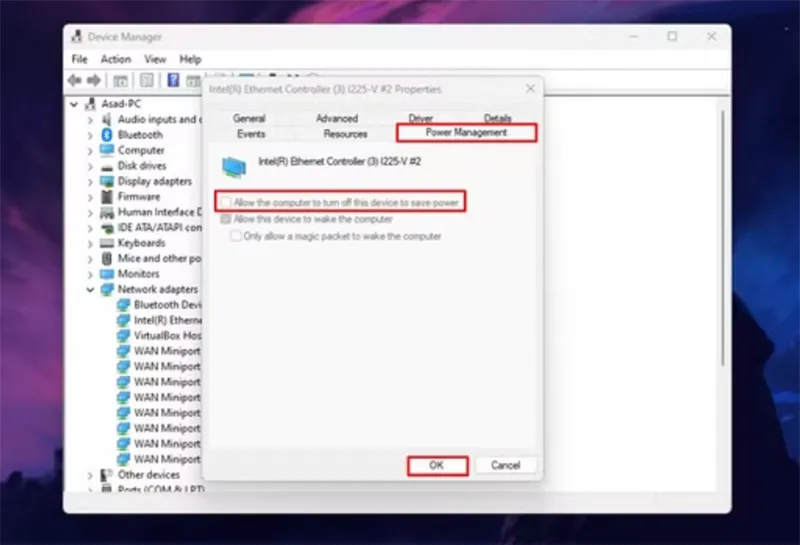Select the Intel(R) Ethernet adapter icon in tree
800x545 pixels.
tap(123, 320)
